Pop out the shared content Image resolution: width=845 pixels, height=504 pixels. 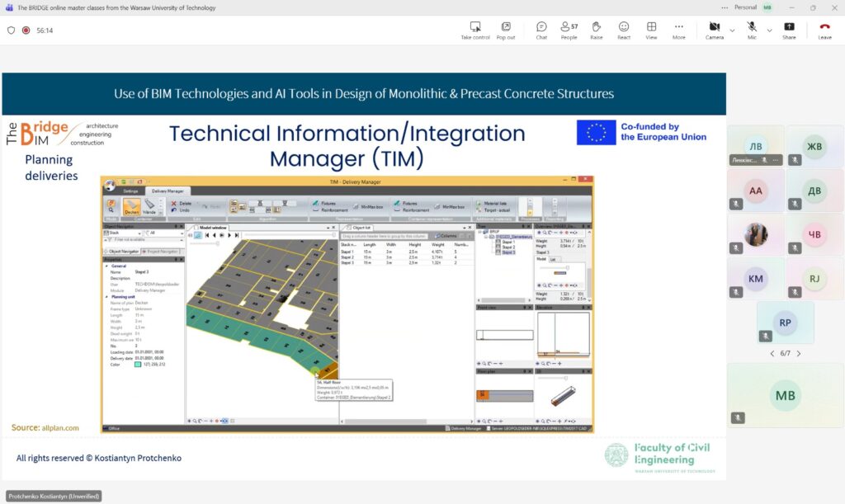click(506, 31)
